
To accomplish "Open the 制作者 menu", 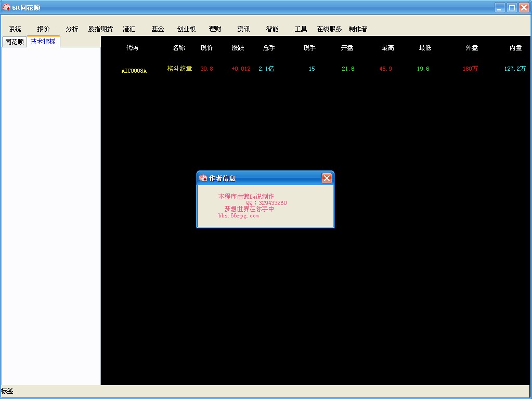I will 358,29.
